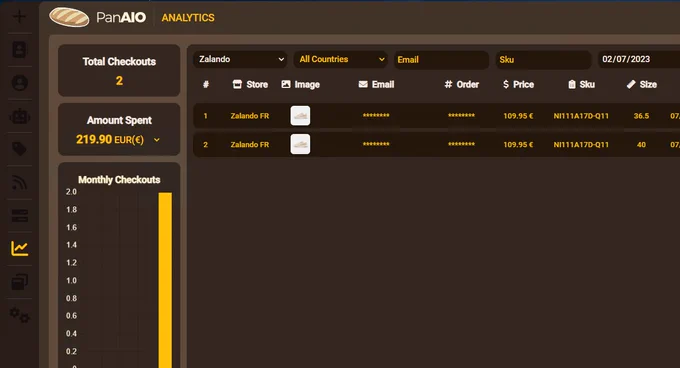The width and height of the screenshot is (680, 368).
Task: Click size 40 cell
Action: 641,144
